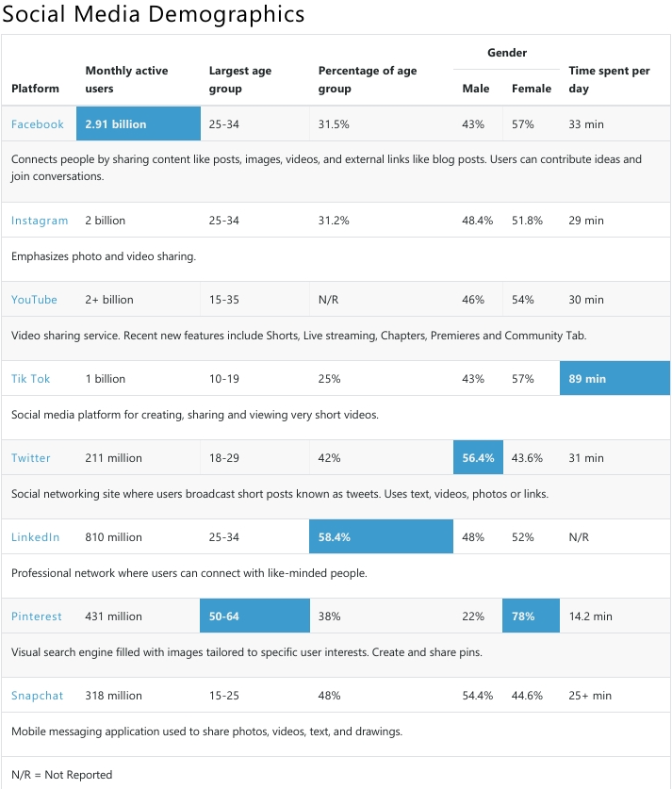Select the highlighted 2.91 billion cell
Image resolution: width=672 pixels, height=789 pixels.
tap(139, 123)
